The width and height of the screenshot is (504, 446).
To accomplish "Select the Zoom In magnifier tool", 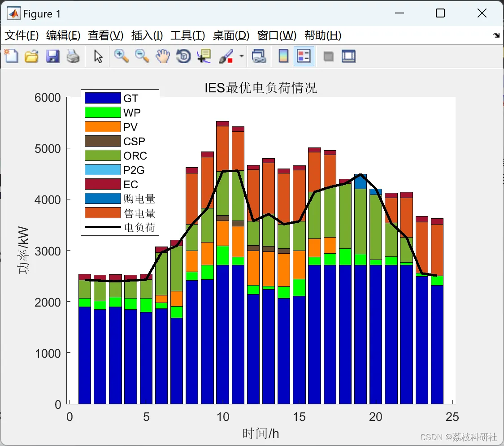I will (121, 56).
